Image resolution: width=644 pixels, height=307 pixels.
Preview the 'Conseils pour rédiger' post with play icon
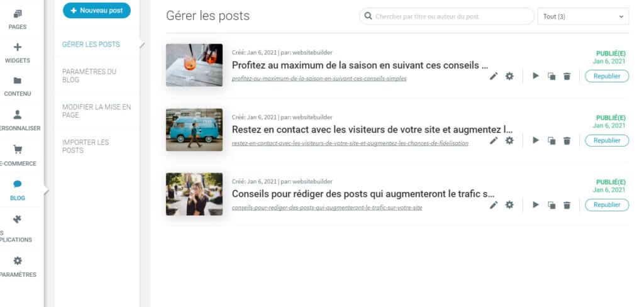(536, 204)
